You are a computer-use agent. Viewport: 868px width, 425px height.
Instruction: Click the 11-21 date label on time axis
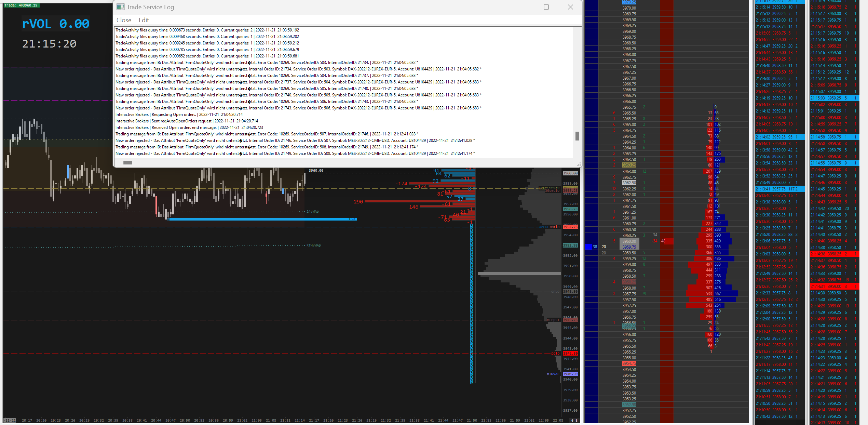click(10, 421)
